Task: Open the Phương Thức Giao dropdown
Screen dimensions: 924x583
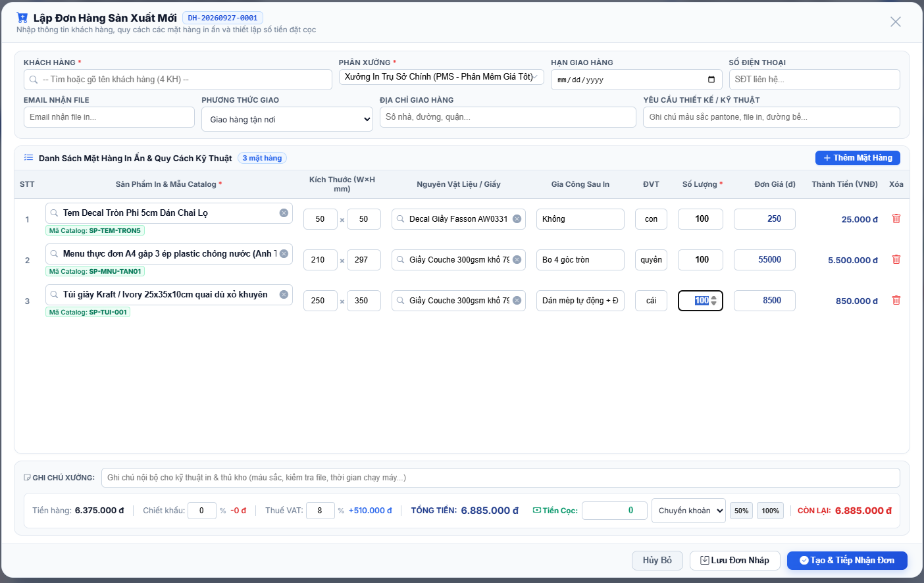Action: point(287,119)
